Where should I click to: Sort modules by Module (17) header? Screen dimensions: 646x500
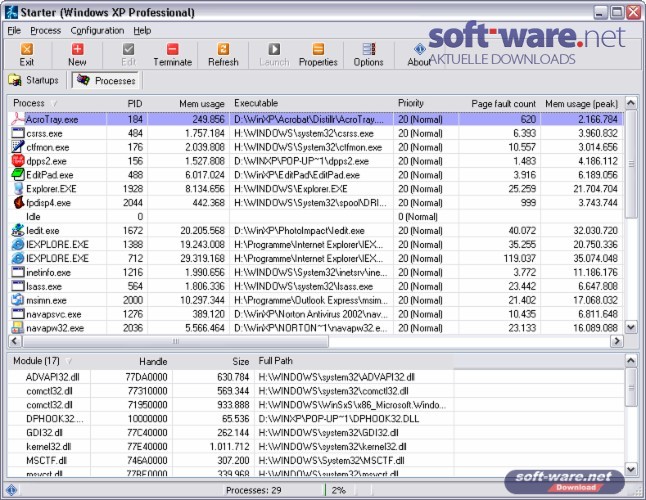coord(49,361)
